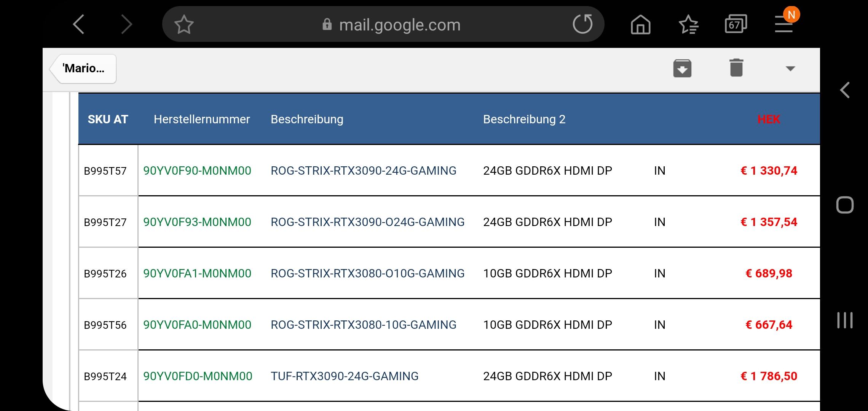Tap Android home navigation button
The image size is (868, 411).
point(845,205)
